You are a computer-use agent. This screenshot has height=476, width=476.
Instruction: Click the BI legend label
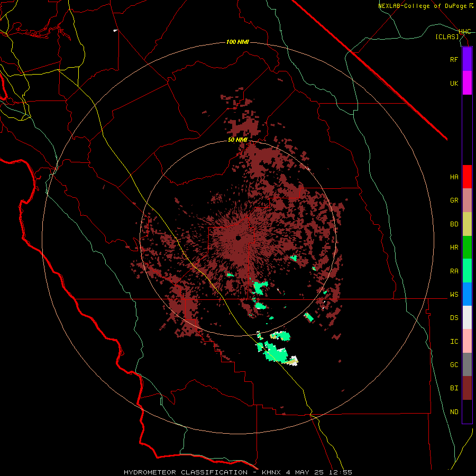tap(454, 388)
